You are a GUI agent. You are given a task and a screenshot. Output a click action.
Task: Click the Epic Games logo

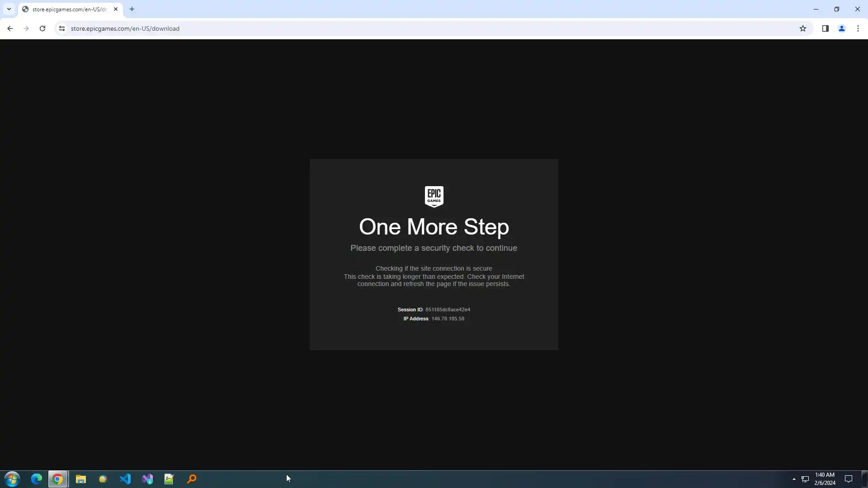[x=434, y=197]
